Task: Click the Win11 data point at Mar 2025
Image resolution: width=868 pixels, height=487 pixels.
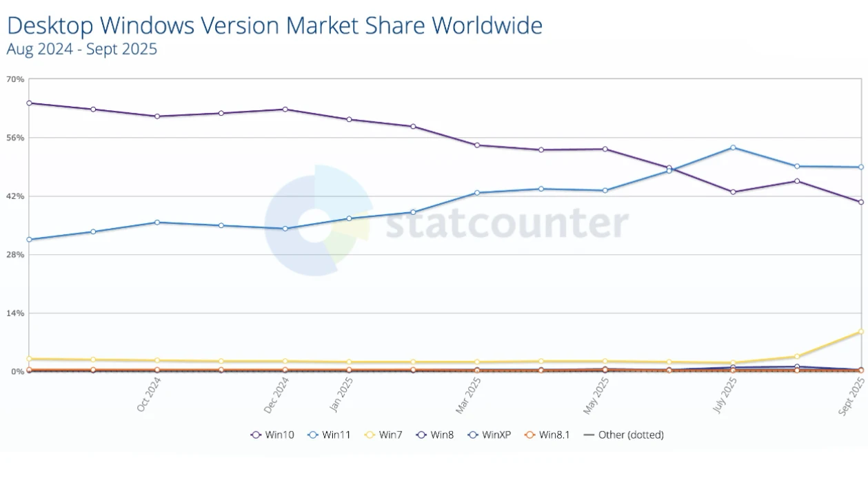Action: (x=477, y=193)
